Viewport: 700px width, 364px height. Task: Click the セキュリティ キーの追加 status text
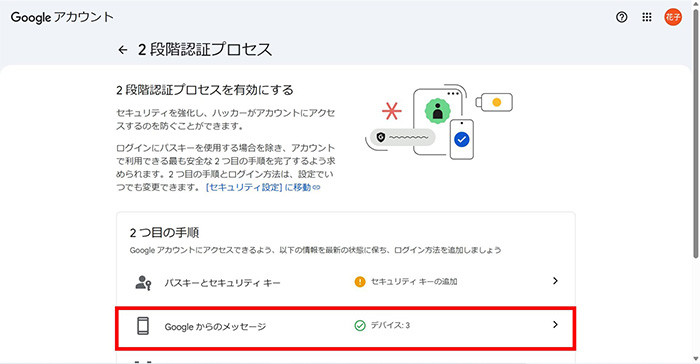coord(414,282)
